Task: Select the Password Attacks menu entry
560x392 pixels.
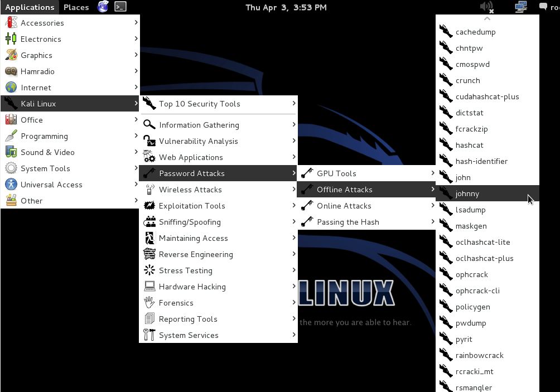Action: tap(218, 173)
